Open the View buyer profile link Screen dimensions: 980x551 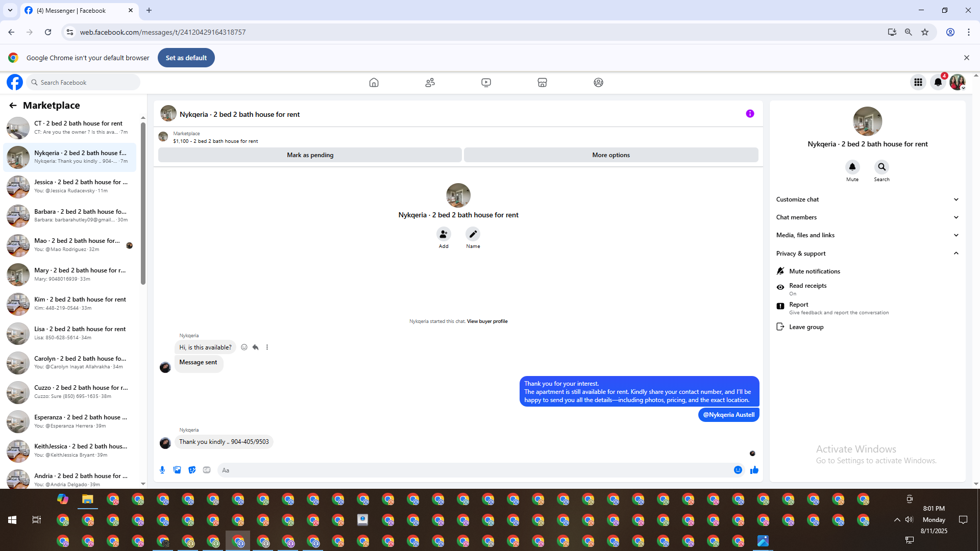coord(487,321)
